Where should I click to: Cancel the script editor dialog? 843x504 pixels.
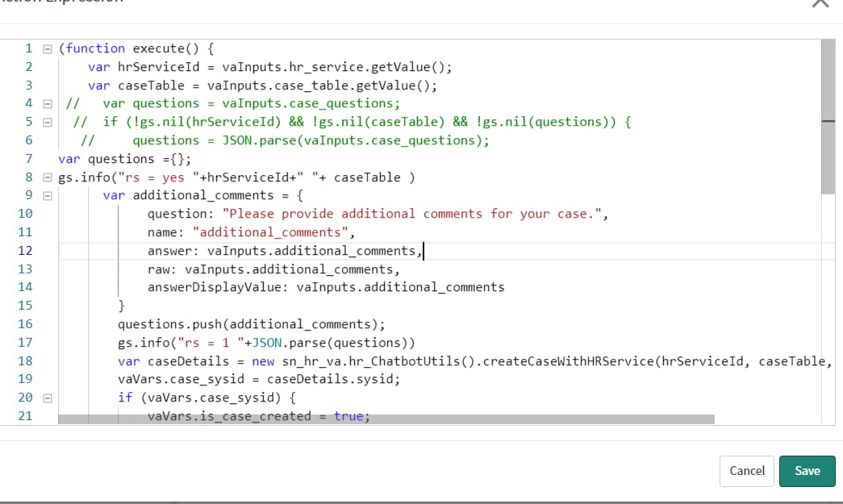[747, 471]
